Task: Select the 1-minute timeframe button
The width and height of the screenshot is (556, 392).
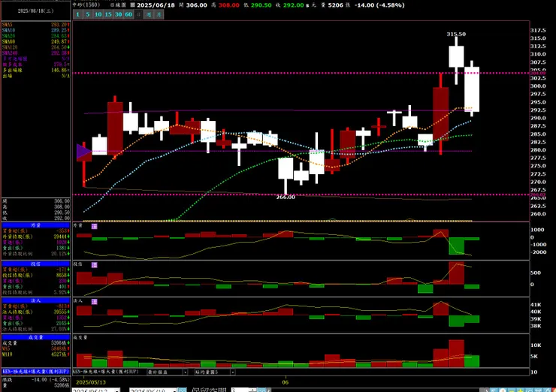Action: click(x=77, y=14)
